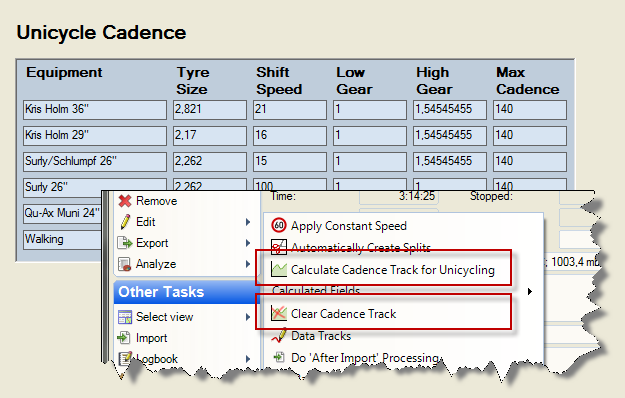Click the Export arrow icon

(x=125, y=243)
